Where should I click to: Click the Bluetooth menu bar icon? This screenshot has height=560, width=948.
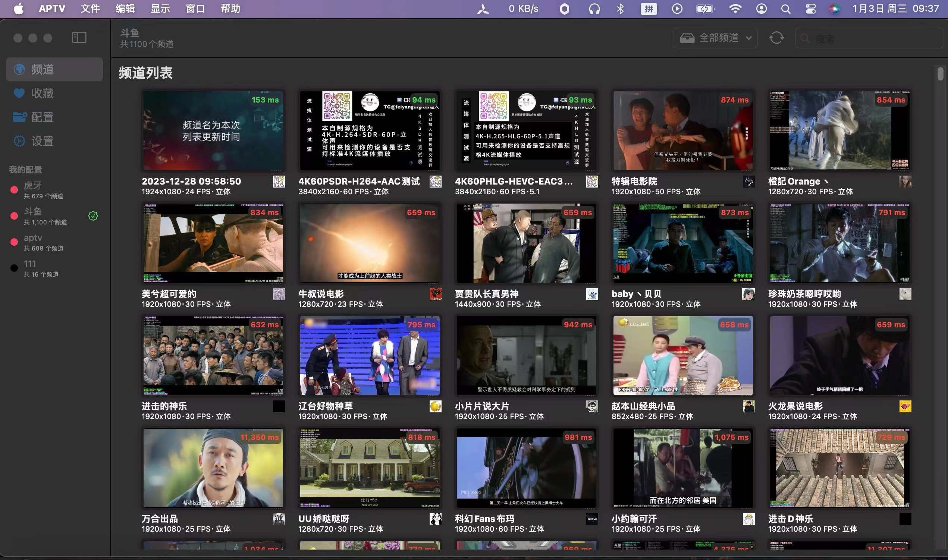point(620,9)
